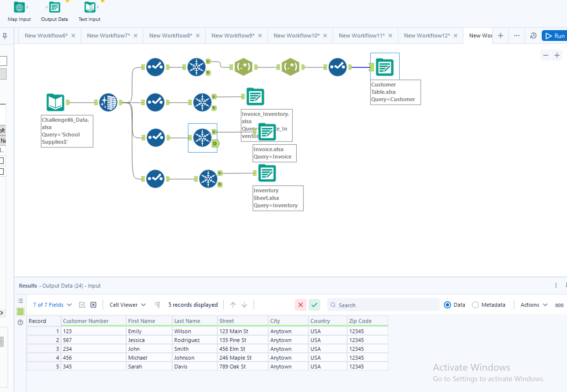
Task: Select the Metadata radio button
Action: (x=475, y=305)
